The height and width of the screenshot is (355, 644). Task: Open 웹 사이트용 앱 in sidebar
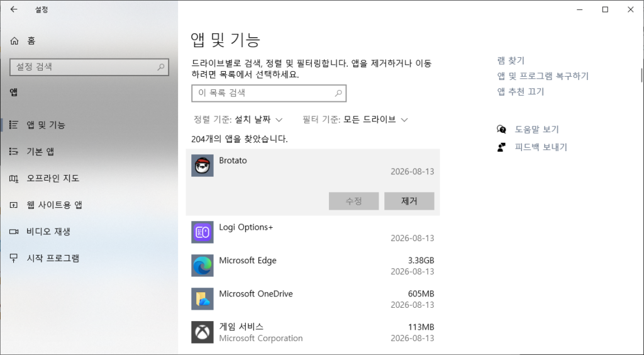tap(55, 205)
